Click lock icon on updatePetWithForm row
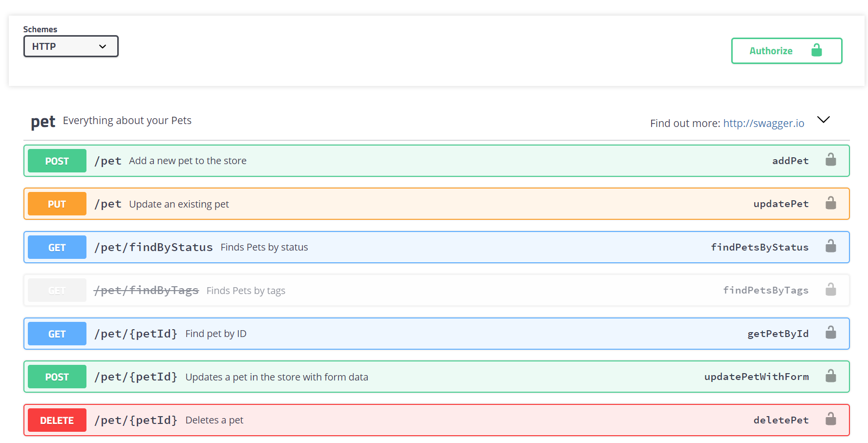The height and width of the screenshot is (443, 868). point(830,376)
